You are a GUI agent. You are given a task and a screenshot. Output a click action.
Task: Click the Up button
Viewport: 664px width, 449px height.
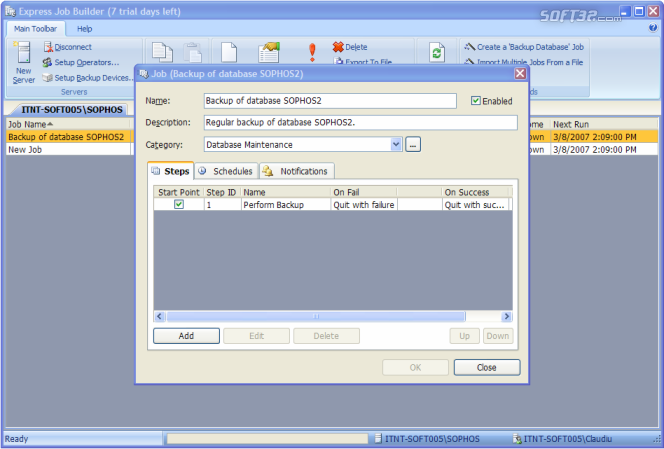465,336
